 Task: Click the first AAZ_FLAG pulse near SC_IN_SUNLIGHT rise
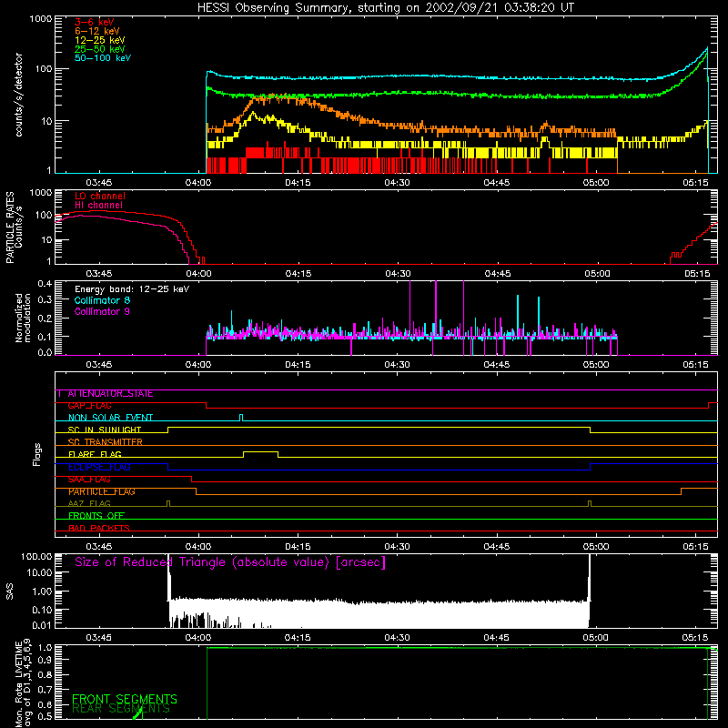click(x=168, y=503)
